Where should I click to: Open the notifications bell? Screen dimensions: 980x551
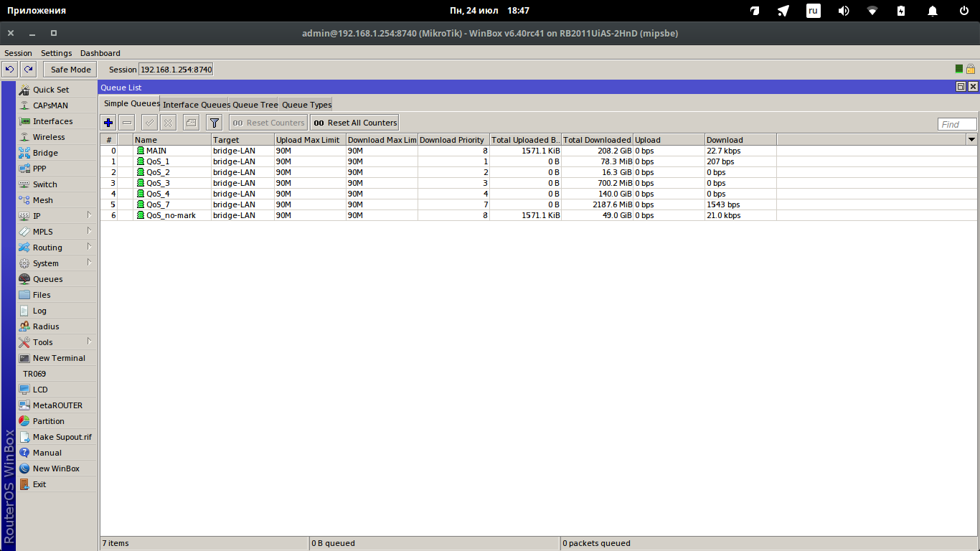(x=933, y=11)
